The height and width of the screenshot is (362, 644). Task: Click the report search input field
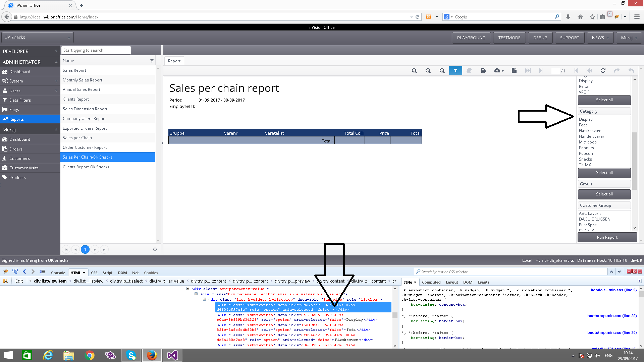(97, 50)
